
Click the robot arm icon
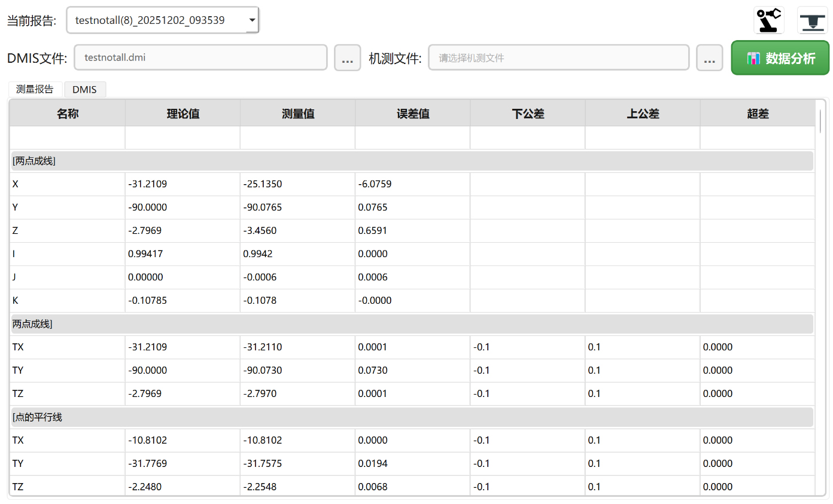tap(768, 20)
